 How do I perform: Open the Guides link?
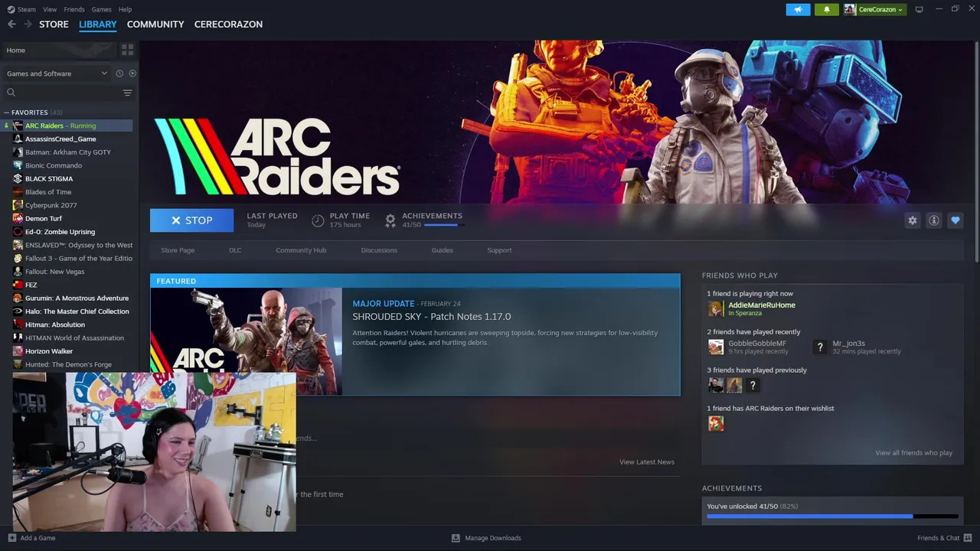(442, 250)
